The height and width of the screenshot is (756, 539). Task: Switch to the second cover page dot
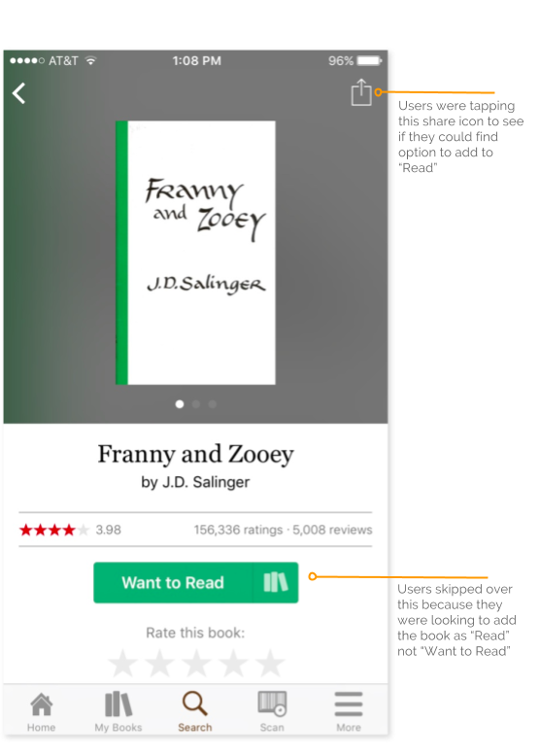196,404
